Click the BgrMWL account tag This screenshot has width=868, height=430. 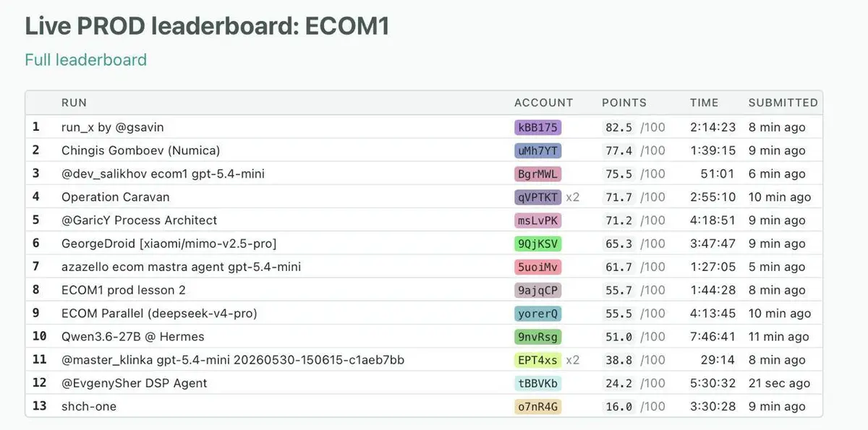(x=537, y=173)
